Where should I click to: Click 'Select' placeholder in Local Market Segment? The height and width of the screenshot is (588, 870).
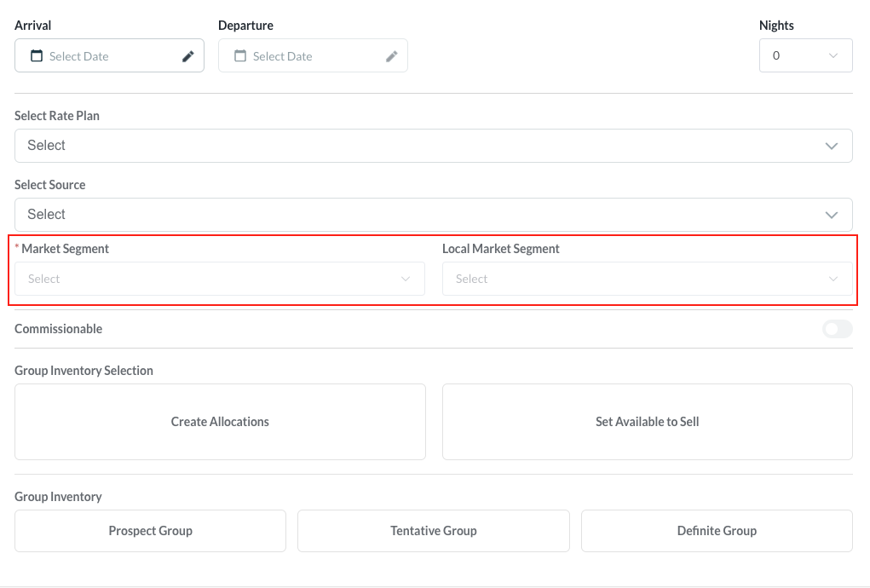(x=472, y=279)
